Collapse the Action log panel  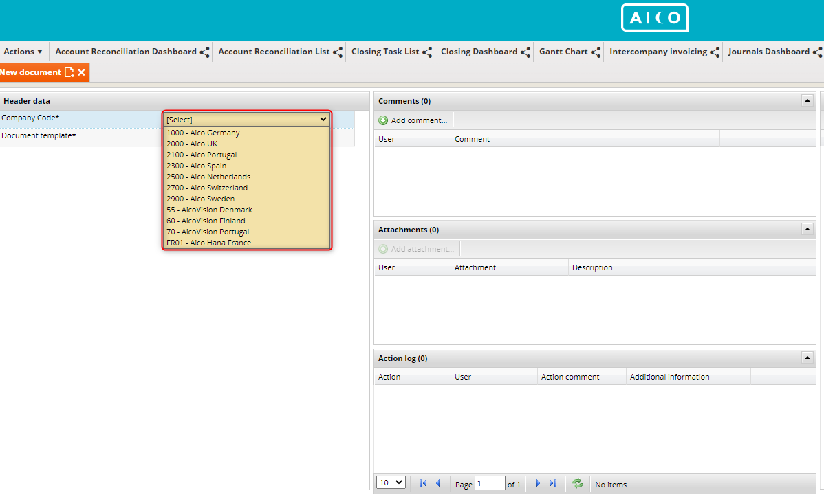point(807,358)
